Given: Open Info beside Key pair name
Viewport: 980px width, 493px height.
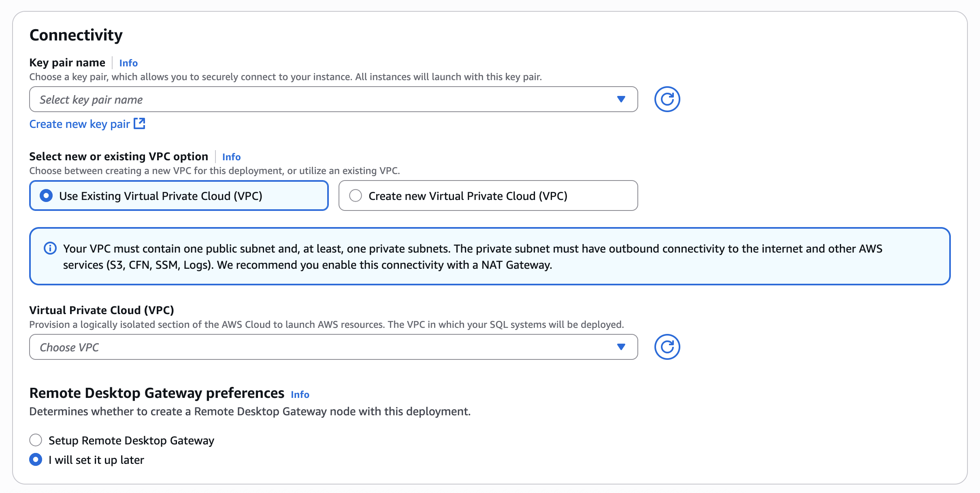Looking at the screenshot, I should (x=128, y=63).
